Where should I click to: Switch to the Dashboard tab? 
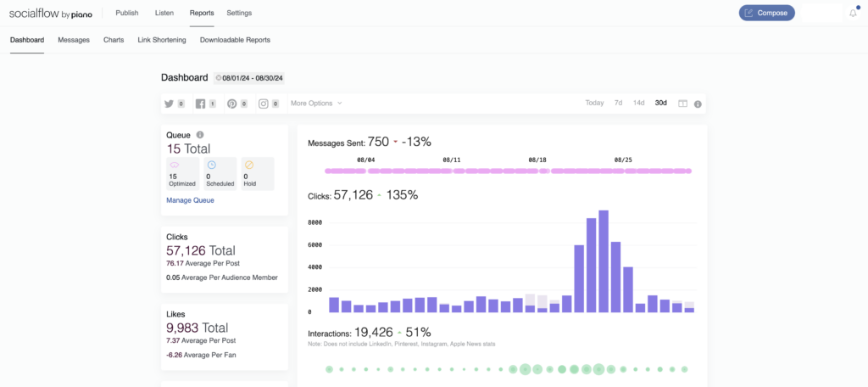coord(27,40)
